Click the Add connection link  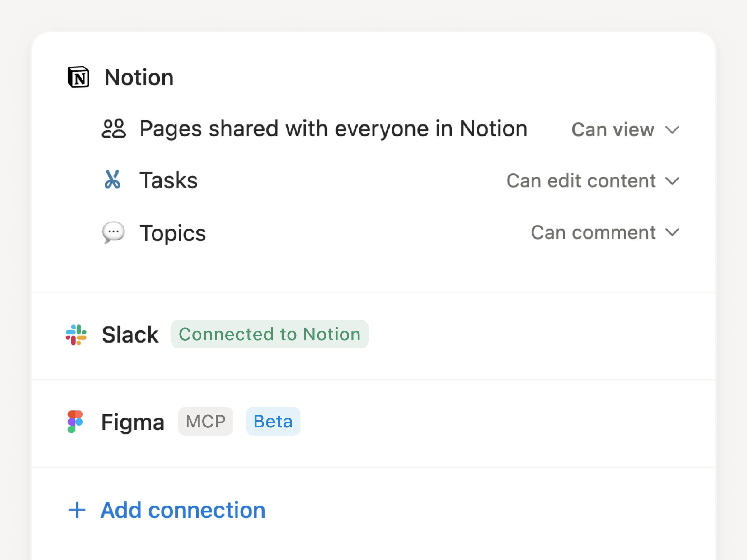tap(183, 510)
